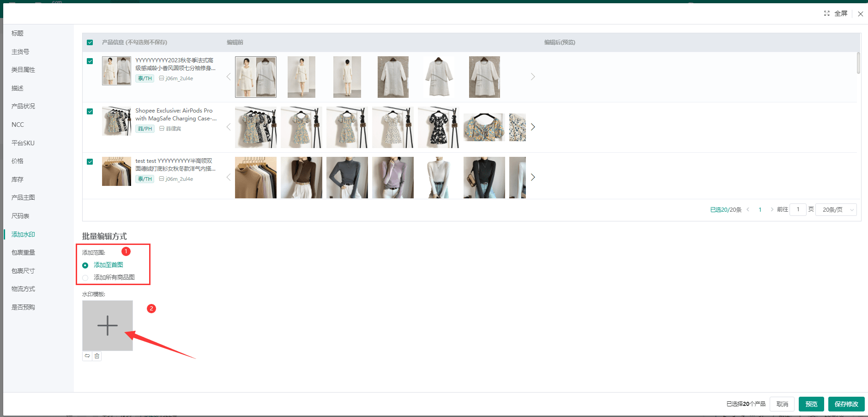Click the 取消 cancel button
Screen dimensions: 868x417
coord(782,404)
